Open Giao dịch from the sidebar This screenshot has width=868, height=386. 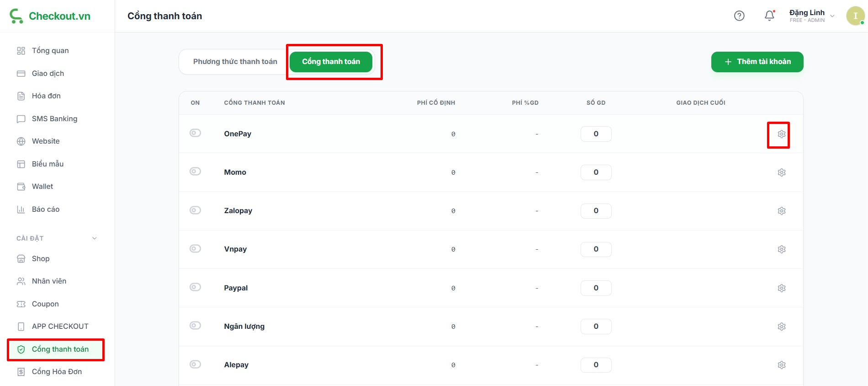pyautogui.click(x=48, y=74)
